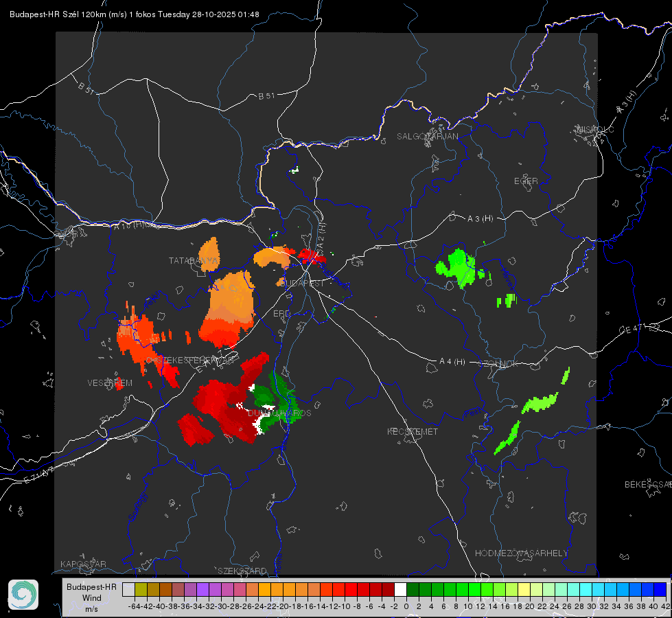Click the VESZPREM city label
The image size is (672, 618).
tap(110, 382)
